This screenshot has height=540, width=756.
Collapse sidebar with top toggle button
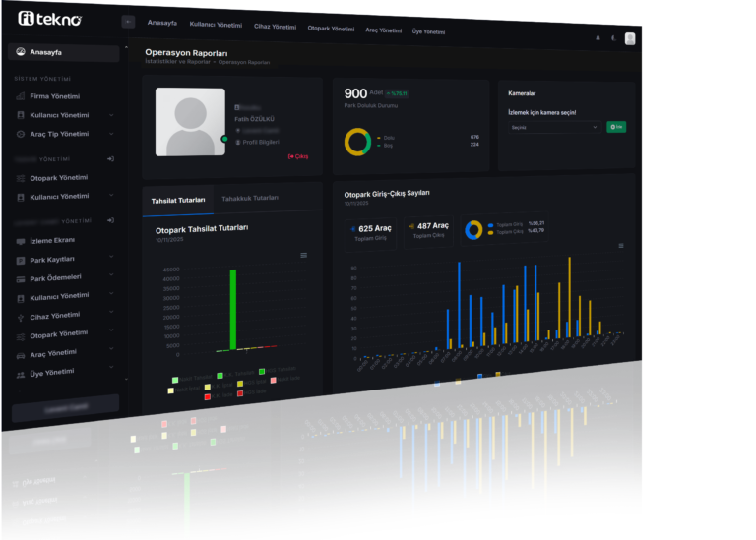click(128, 22)
